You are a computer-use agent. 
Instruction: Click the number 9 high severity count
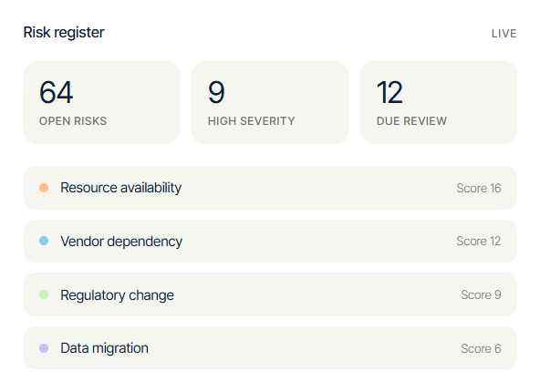[x=216, y=92]
